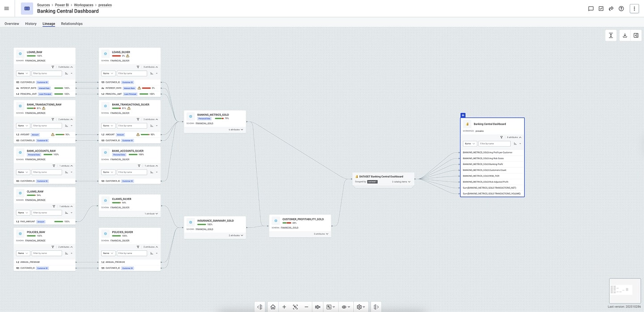The height and width of the screenshot is (312, 644).
Task: Open the comments icon in header
Action: [591, 8]
